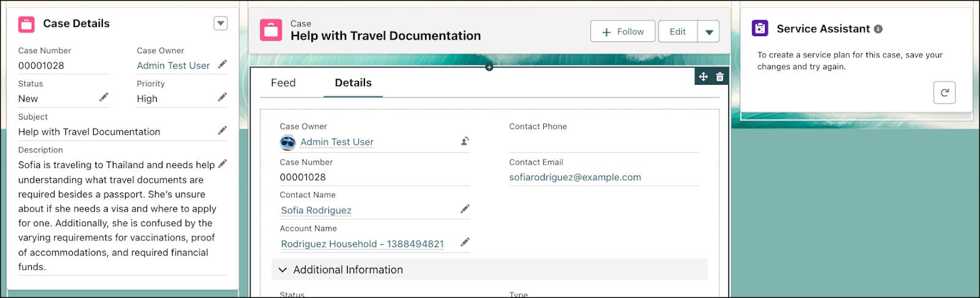This screenshot has width=980, height=298.
Task: Select the Details tab
Action: (353, 83)
